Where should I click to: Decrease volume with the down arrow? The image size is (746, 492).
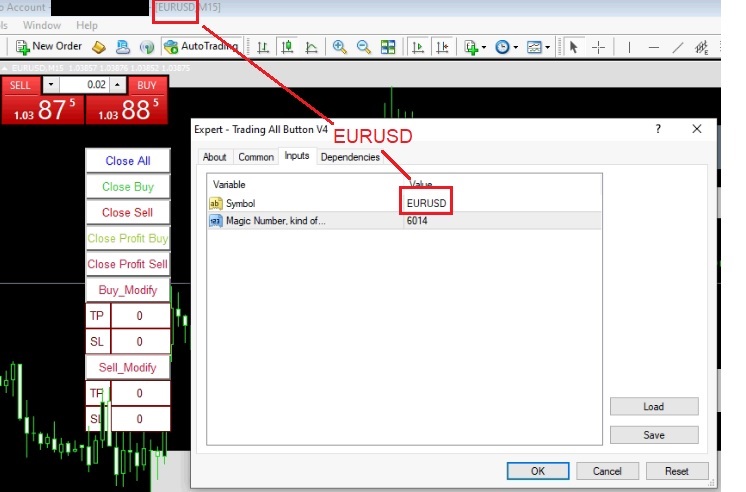pos(51,85)
